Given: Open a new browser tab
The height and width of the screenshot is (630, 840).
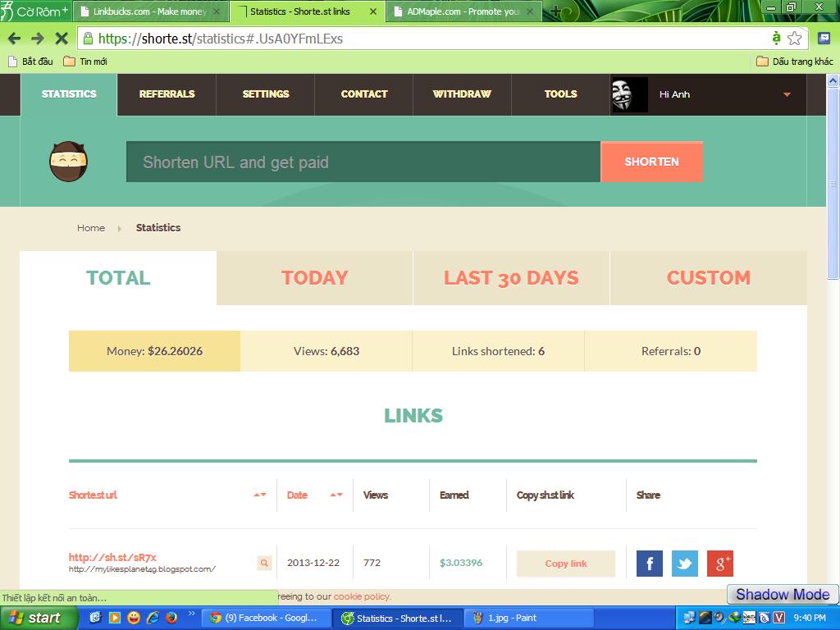Looking at the screenshot, I should [555, 11].
